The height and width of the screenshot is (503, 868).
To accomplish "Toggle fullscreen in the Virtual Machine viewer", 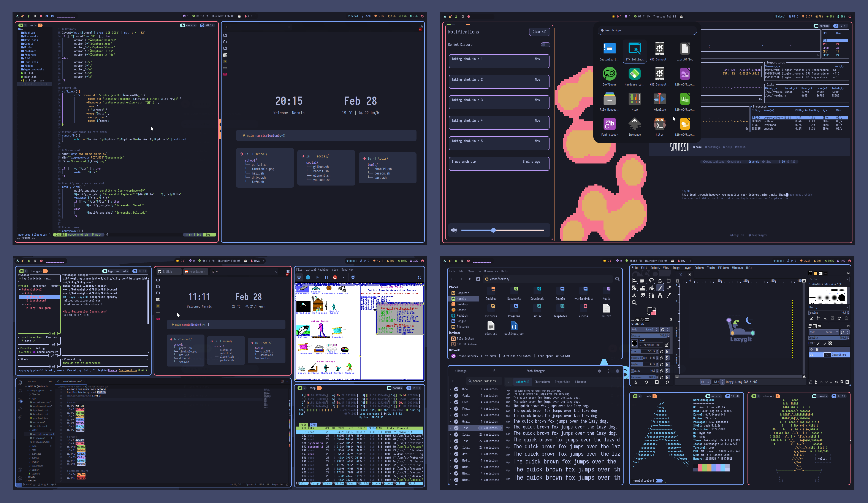I will coord(420,277).
